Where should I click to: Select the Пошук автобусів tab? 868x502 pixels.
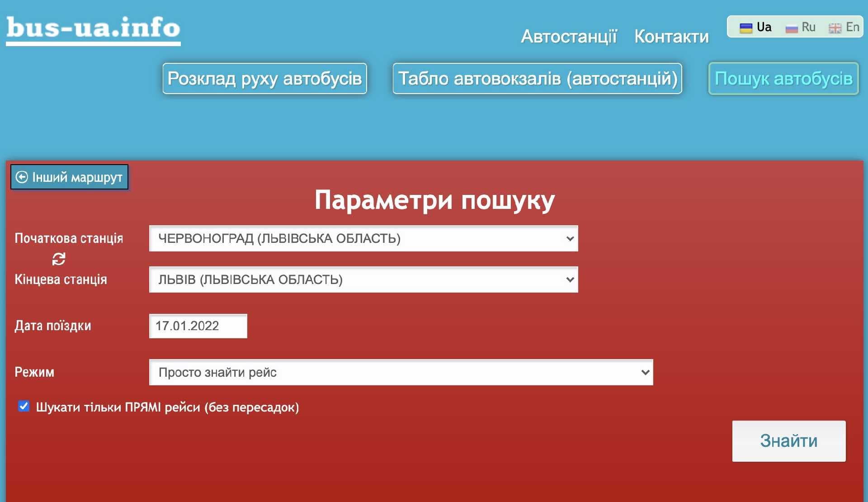point(783,79)
